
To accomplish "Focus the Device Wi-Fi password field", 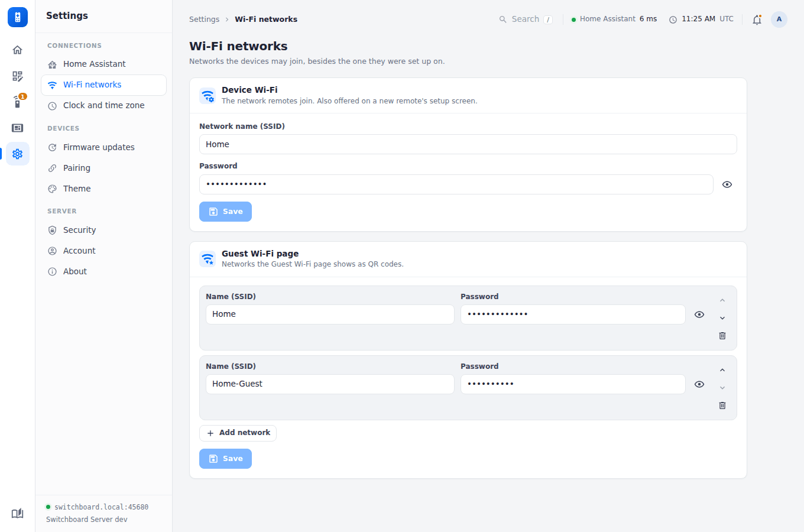I will (x=456, y=184).
